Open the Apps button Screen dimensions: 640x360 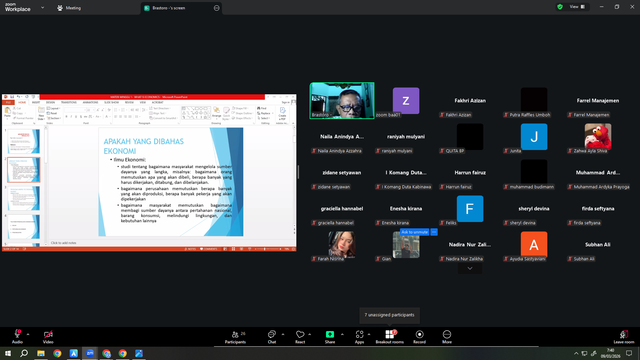click(359, 336)
